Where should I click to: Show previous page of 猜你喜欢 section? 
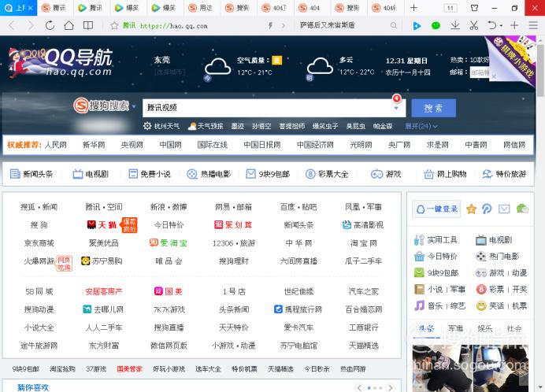pos(359,387)
